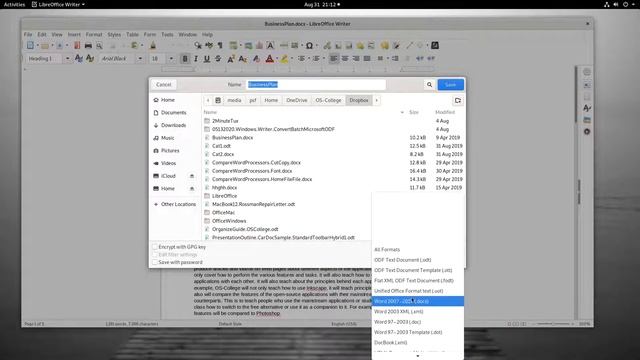This screenshot has height=360, width=640.
Task: Advance path bar with right arrow
Action: coord(376,100)
